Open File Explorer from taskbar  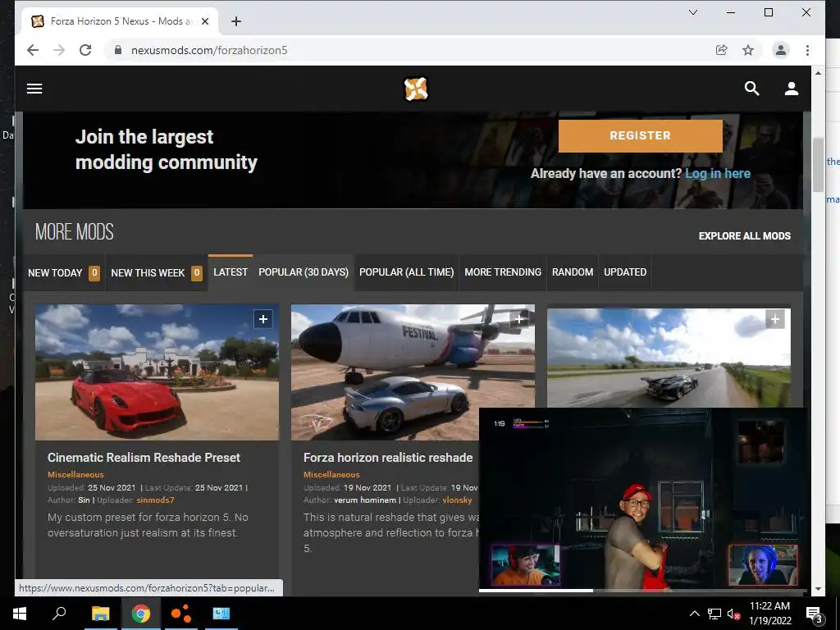[100, 614]
